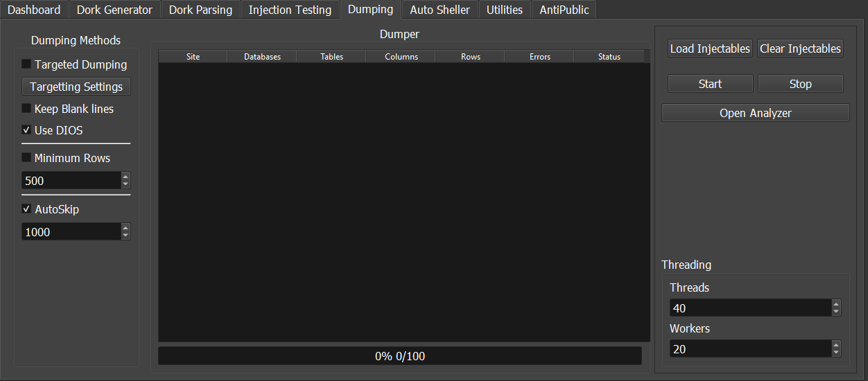This screenshot has width=868, height=381.
Task: Click the Rows column header
Action: 470,57
